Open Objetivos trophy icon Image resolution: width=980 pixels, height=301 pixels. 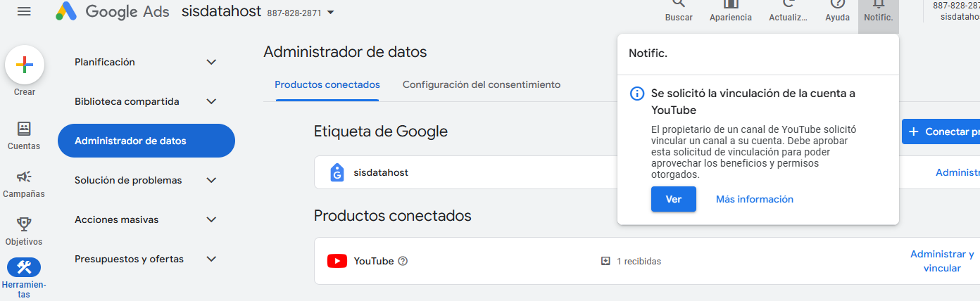coord(24,225)
